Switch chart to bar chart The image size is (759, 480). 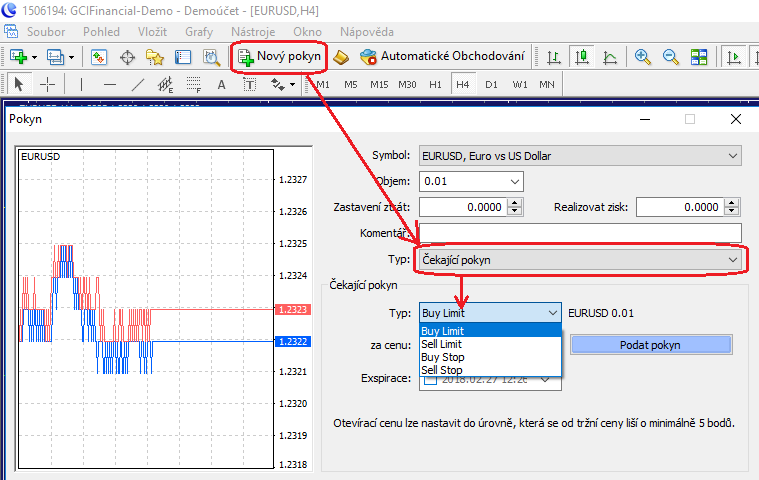coord(554,57)
